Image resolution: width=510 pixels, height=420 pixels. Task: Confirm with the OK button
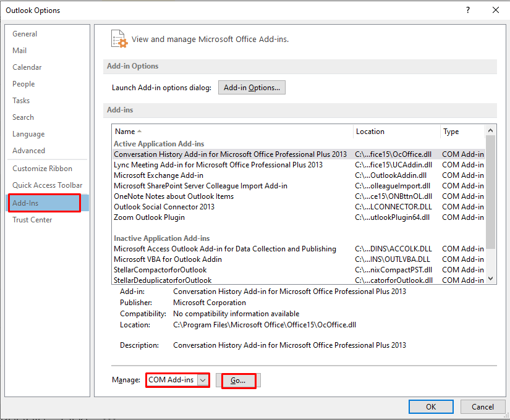click(x=431, y=406)
